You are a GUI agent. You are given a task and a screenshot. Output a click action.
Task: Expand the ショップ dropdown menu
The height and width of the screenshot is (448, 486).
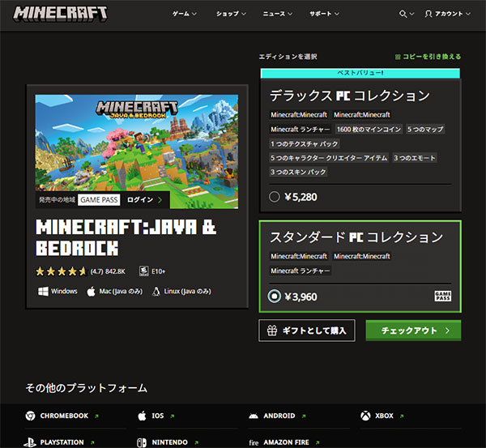tap(233, 14)
